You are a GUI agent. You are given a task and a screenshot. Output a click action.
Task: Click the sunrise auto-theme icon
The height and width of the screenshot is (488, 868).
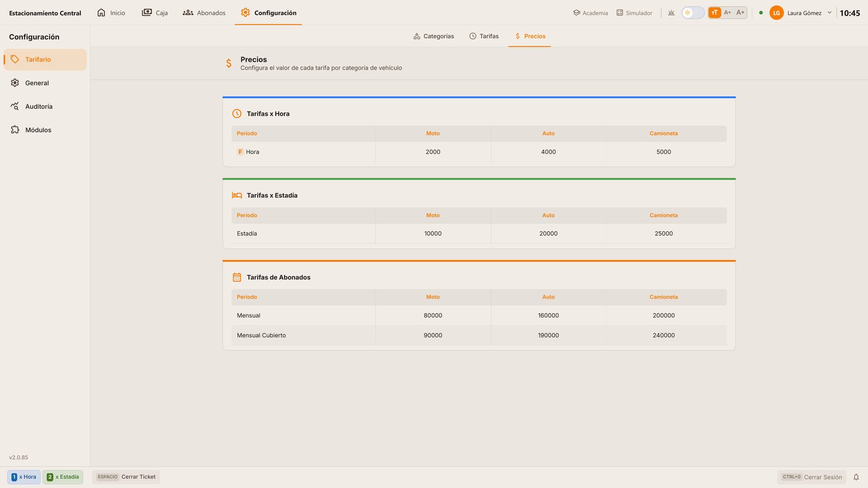(x=671, y=12)
